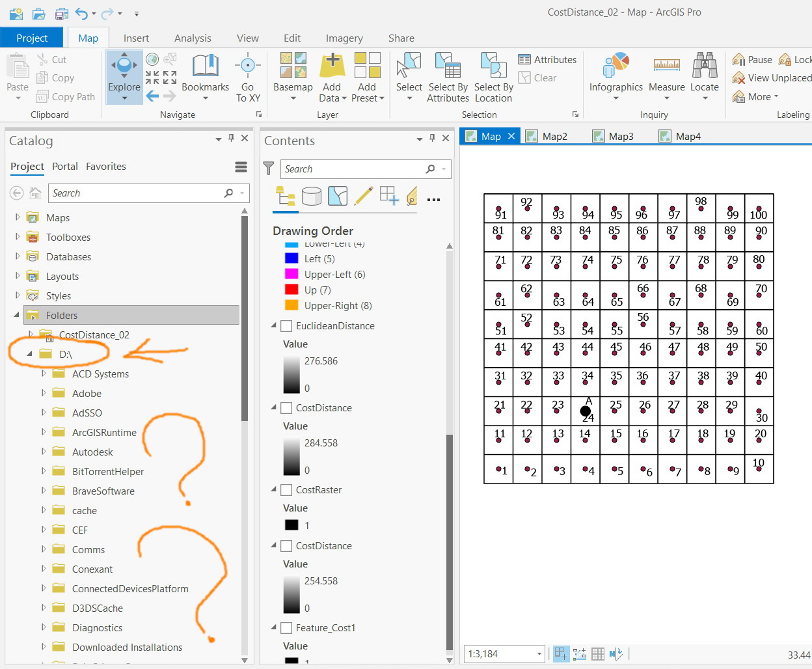The image size is (812, 669).
Task: Open the Bookmarks tool
Action: click(205, 77)
